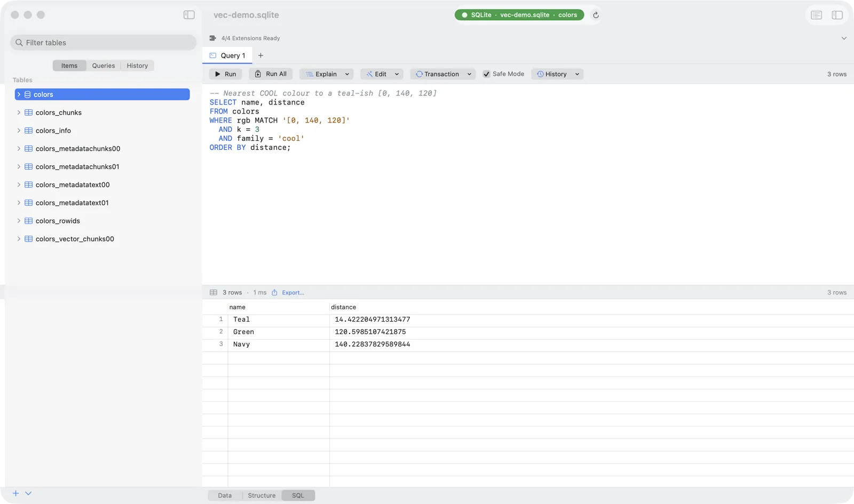This screenshot has height=504, width=854.
Task: Select the 120.5985107421875 distance cell
Action: point(370,332)
